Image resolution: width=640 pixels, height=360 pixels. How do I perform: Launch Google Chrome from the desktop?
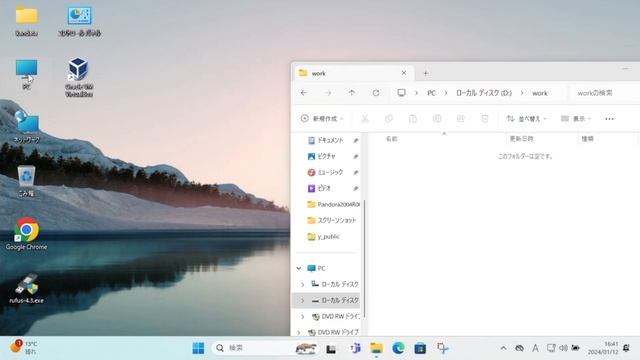pos(27,234)
